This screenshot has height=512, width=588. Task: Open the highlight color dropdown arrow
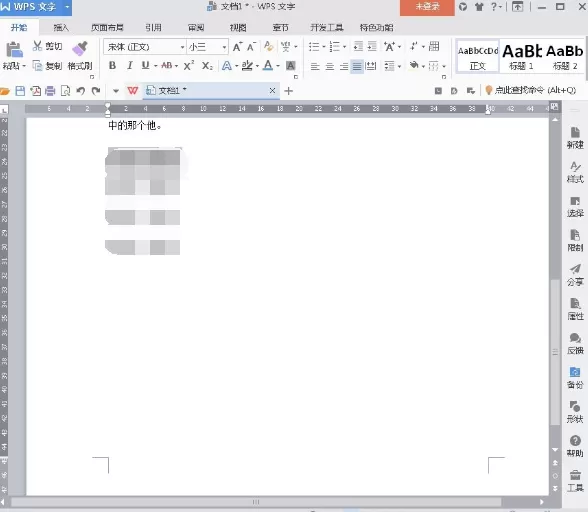pyautogui.click(x=257, y=66)
